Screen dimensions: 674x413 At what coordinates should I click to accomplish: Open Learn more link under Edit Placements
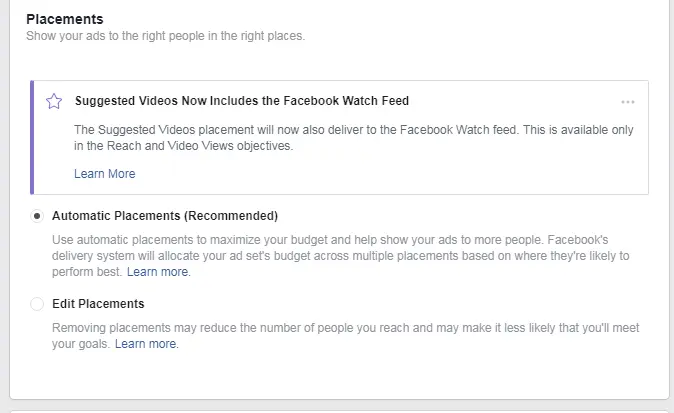coord(146,344)
